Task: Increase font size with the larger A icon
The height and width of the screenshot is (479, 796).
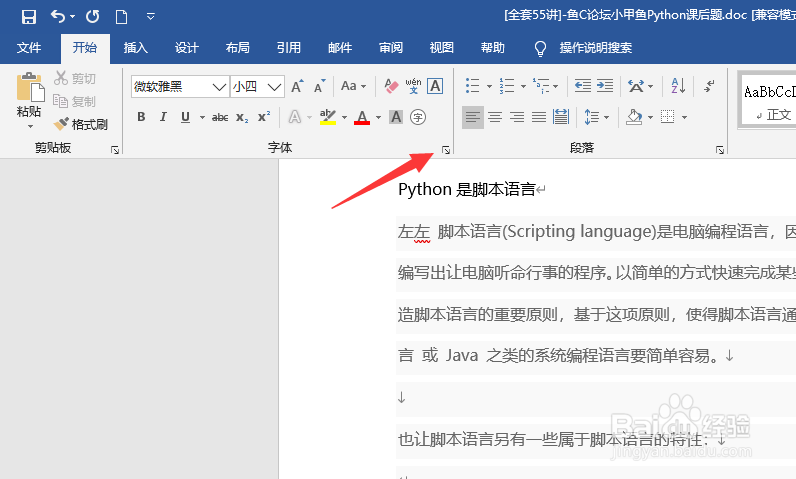Action: [x=297, y=86]
